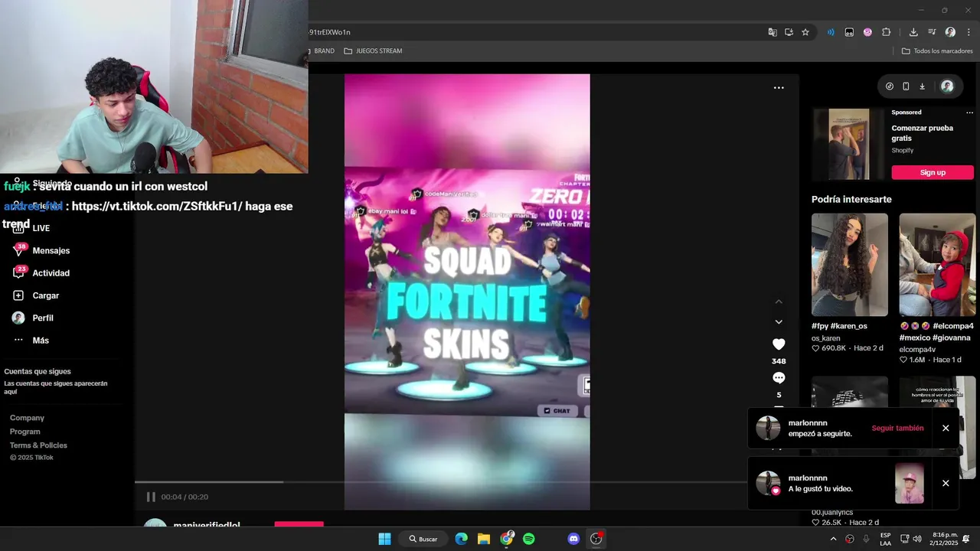The width and height of the screenshot is (980, 551).
Task: Expand the Program footer section
Action: pyautogui.click(x=25, y=432)
